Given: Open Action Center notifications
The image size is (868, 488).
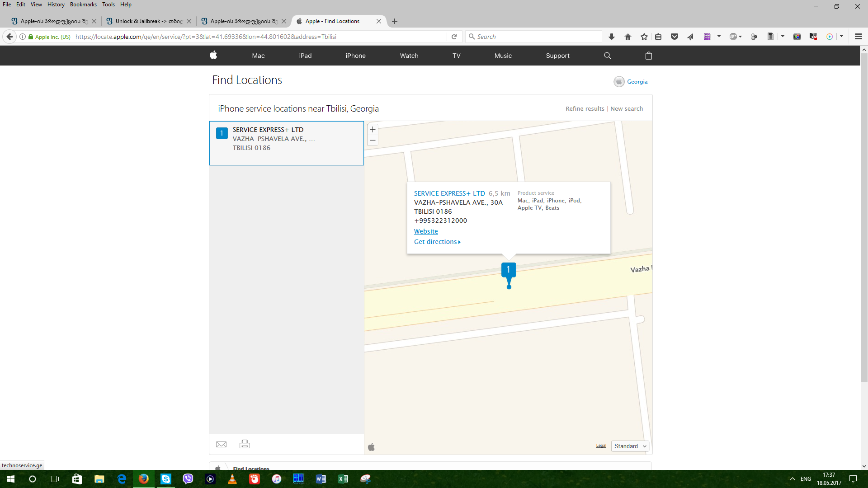Looking at the screenshot, I should [x=853, y=479].
